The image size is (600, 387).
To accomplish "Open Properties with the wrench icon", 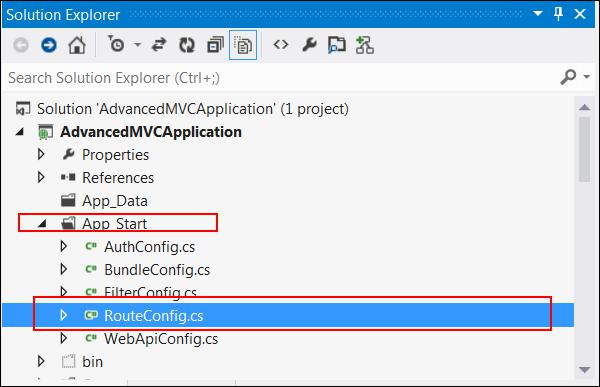I will tap(309, 45).
